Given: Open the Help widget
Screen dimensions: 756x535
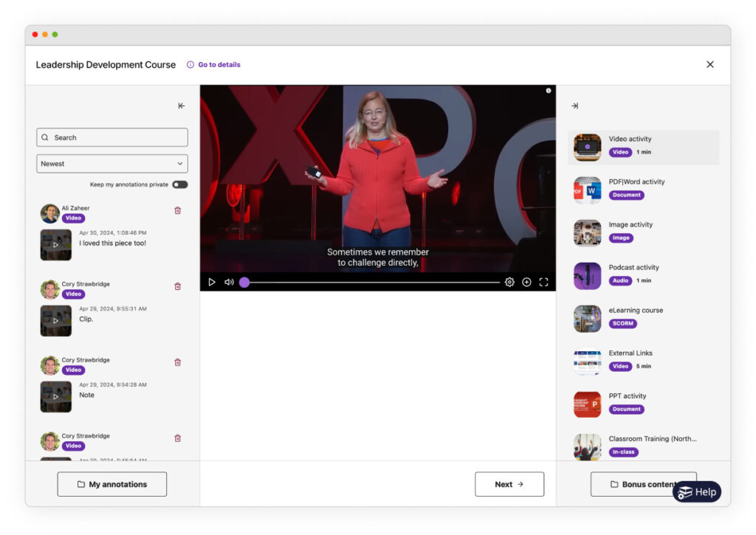Looking at the screenshot, I should (x=697, y=491).
